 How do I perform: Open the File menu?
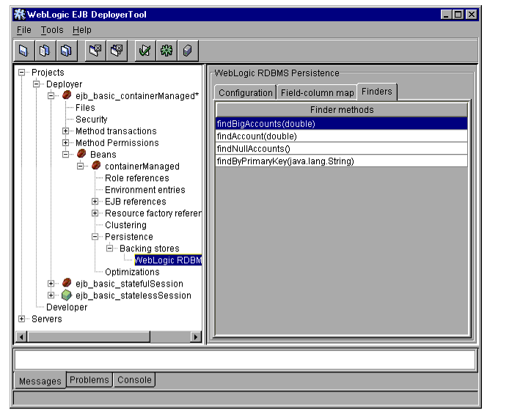pos(24,30)
